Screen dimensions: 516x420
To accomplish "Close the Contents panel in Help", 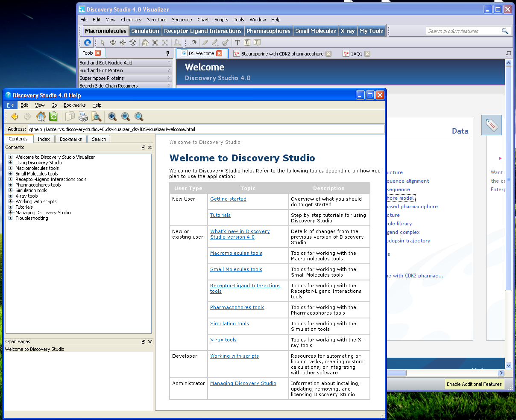I will pyautogui.click(x=150, y=147).
